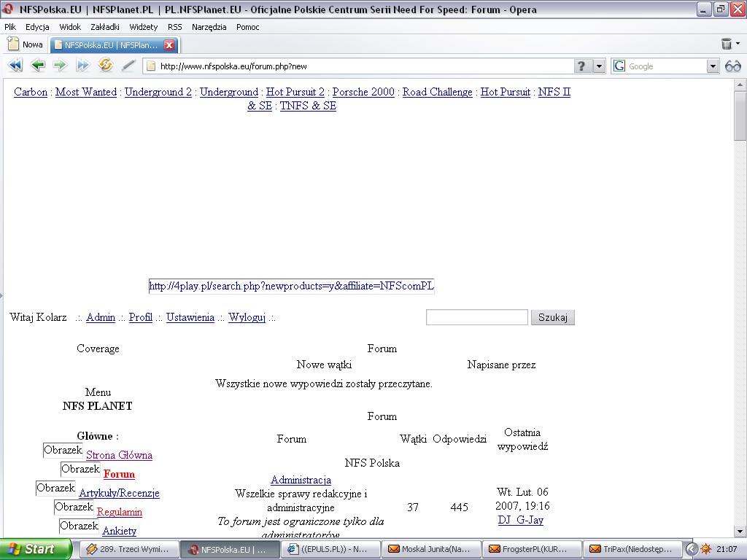Click the page icon in the address bar
The height and width of the screenshot is (560, 747).
(x=151, y=66)
